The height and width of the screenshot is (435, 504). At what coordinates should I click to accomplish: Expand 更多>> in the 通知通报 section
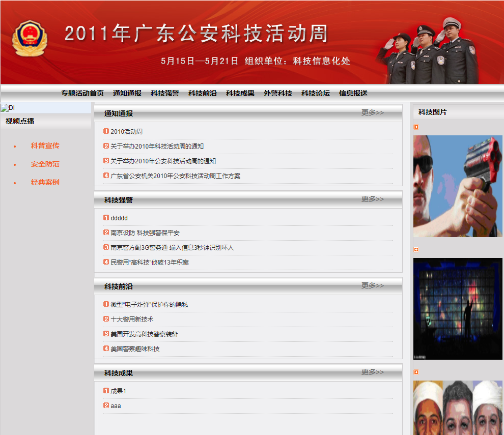pyautogui.click(x=372, y=112)
